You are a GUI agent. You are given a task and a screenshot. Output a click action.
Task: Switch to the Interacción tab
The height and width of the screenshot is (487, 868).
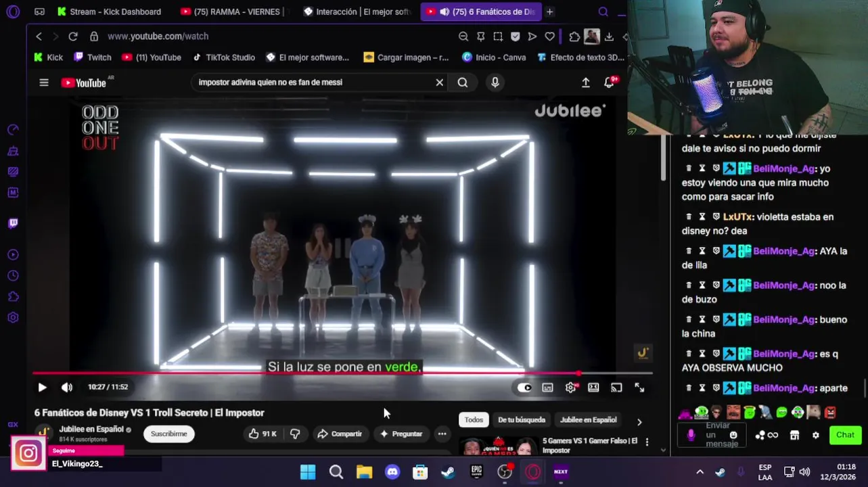tap(357, 11)
